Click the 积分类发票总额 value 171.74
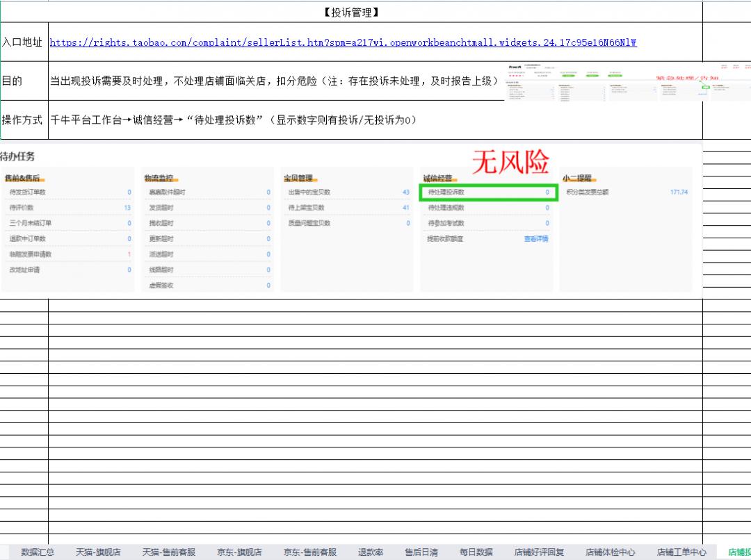The image size is (751, 560). [x=679, y=192]
